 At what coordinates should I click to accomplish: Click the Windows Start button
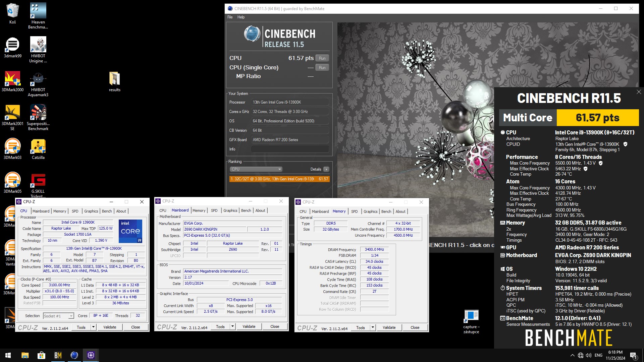tap(8, 355)
